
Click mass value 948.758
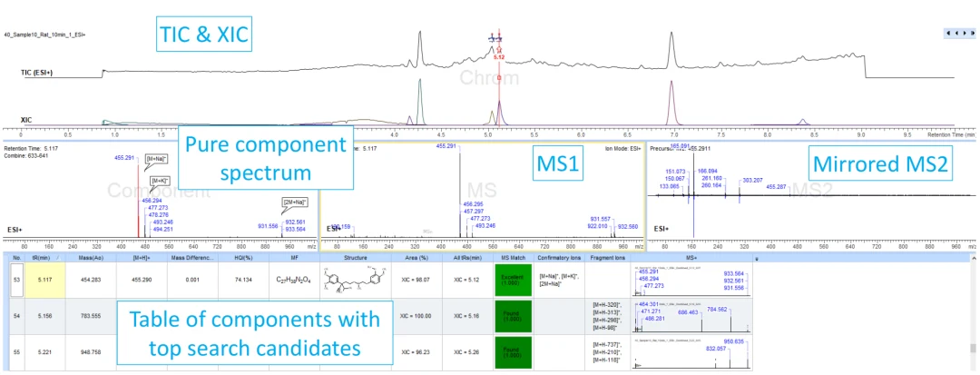pyautogui.click(x=91, y=352)
